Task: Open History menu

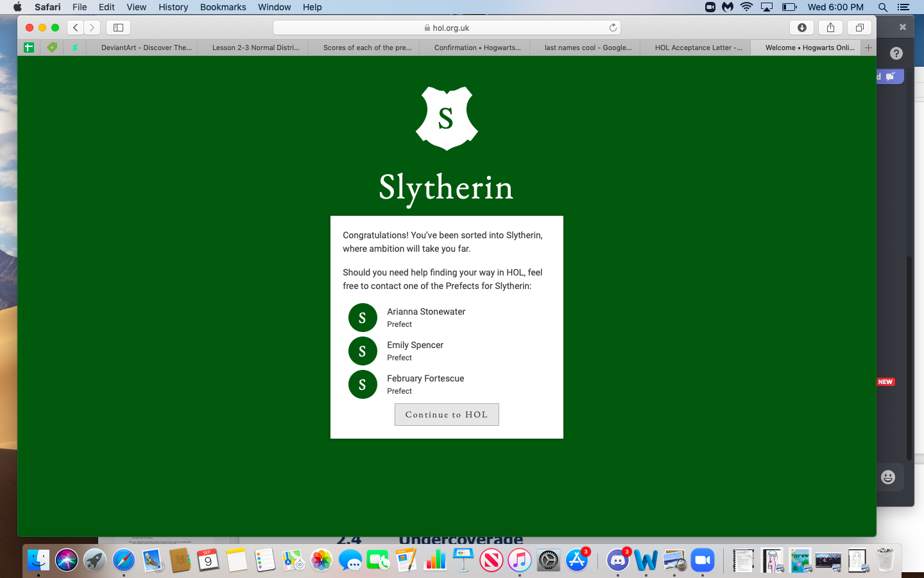Action: (173, 7)
